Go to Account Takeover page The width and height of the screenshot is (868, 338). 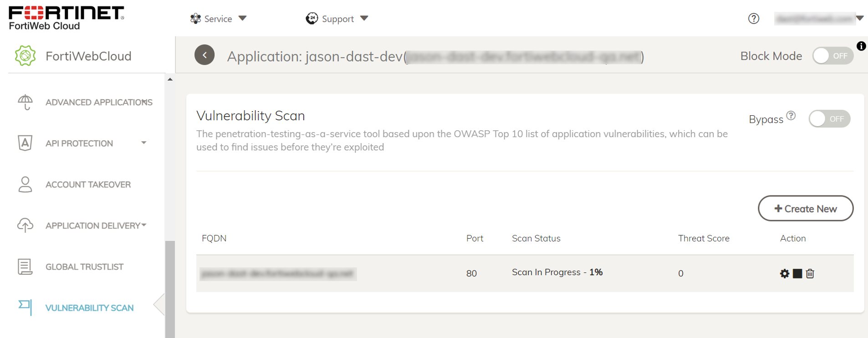pyautogui.click(x=88, y=184)
